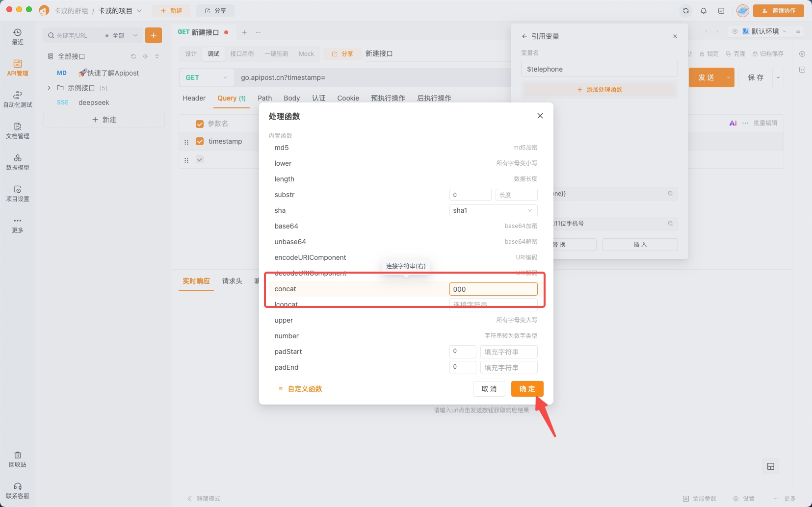Screen dimensions: 812x507
Task: Close the 引用变量 panel
Action: [675, 36]
